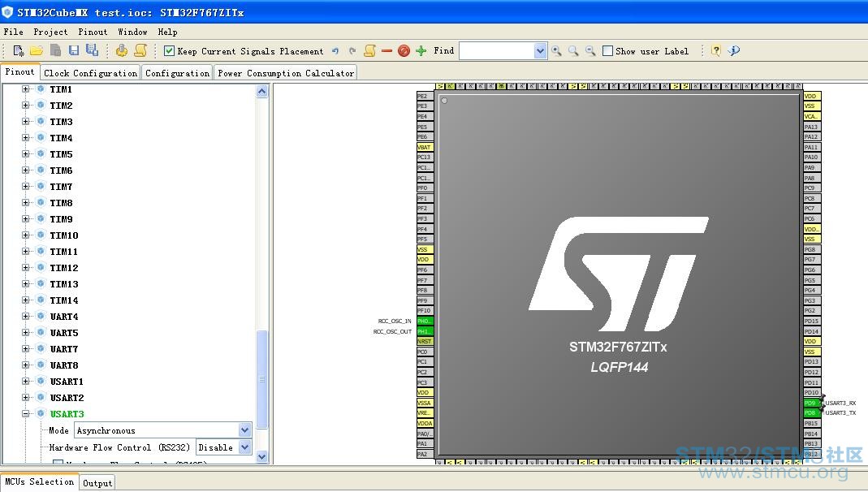This screenshot has width=868, height=492.
Task: Click the middle magnifier zoom icon
Action: pos(573,51)
